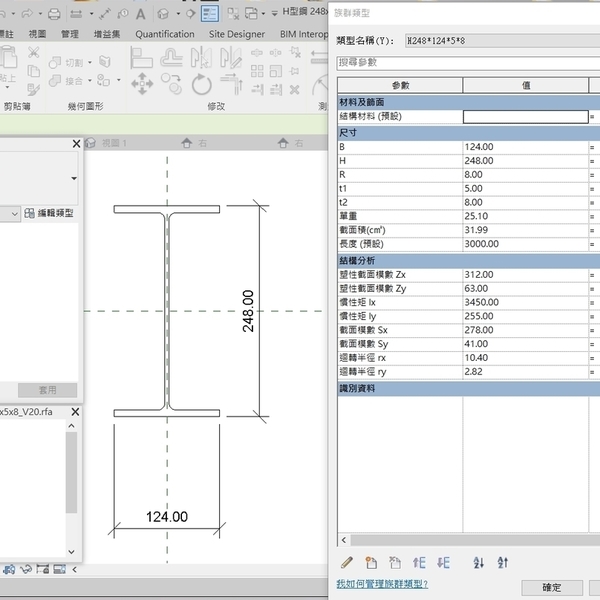Sort parameters in ascending order
Viewport: 600px width, 600px height.
point(478,563)
